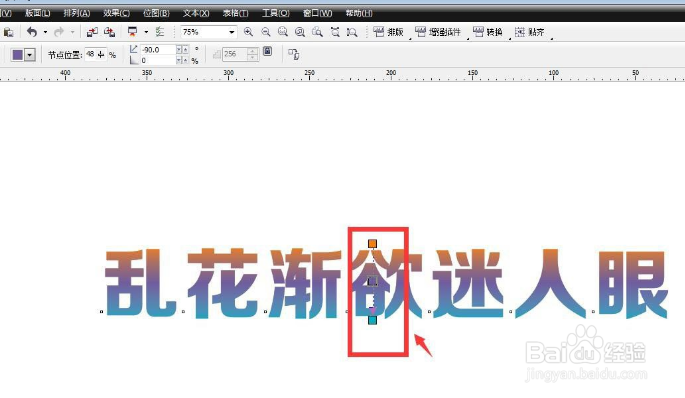This screenshot has height=398, width=685.
Task: Click the Zoom In magnifier icon
Action: point(248,32)
